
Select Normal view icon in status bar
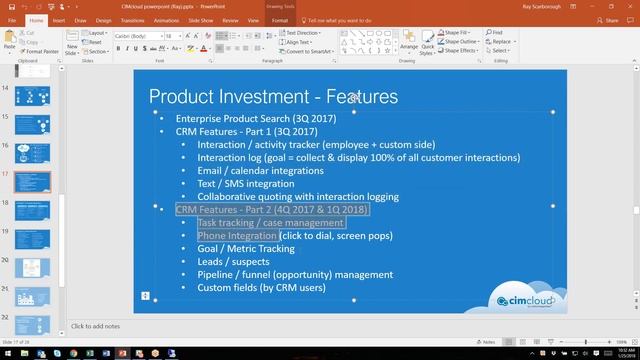509,342
